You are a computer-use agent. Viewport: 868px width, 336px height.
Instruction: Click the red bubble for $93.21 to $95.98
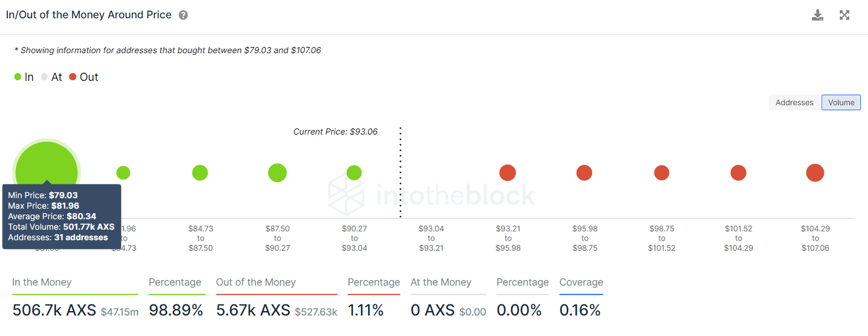(x=507, y=173)
